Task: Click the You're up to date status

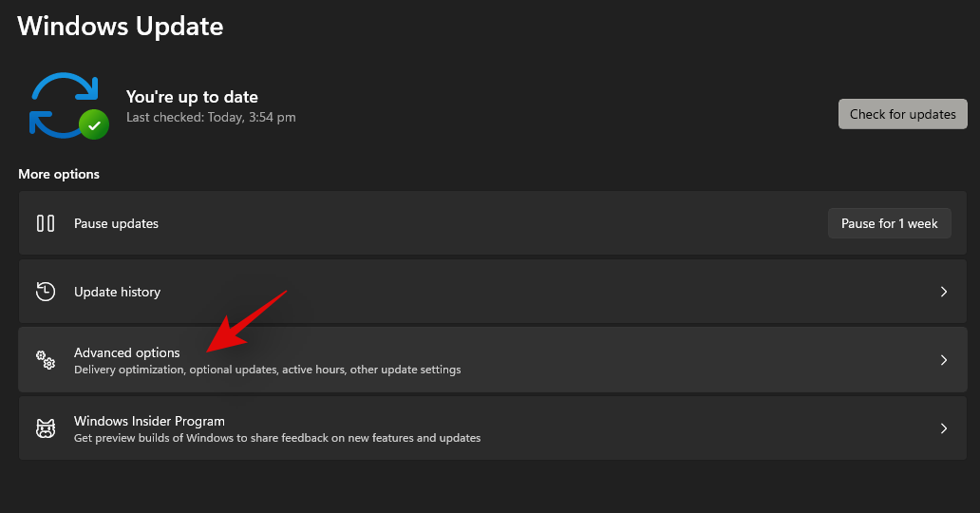Action: pyautogui.click(x=192, y=97)
